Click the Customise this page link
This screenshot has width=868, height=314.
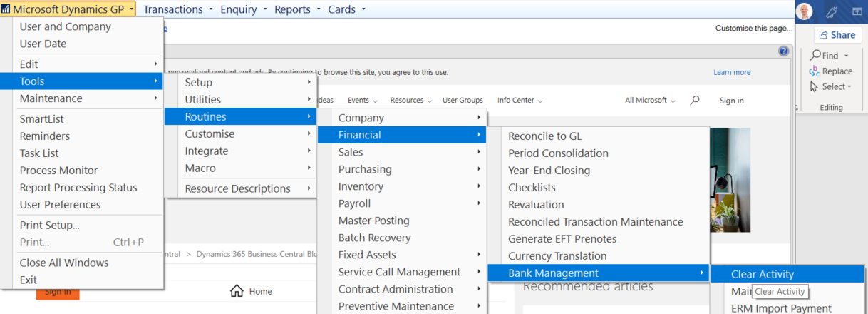coord(753,29)
